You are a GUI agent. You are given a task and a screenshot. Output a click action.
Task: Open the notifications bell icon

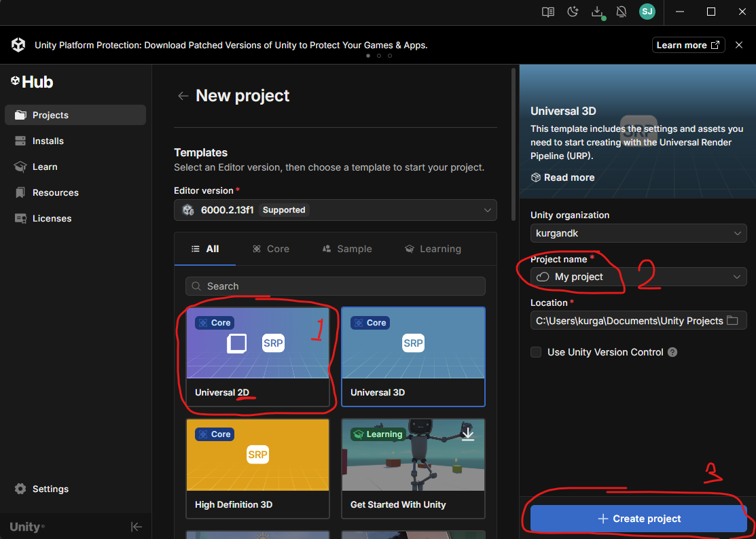621,12
